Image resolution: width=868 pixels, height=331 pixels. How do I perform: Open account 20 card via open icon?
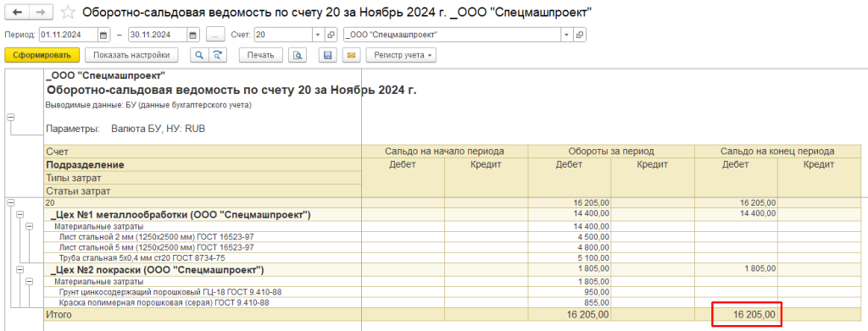(331, 35)
